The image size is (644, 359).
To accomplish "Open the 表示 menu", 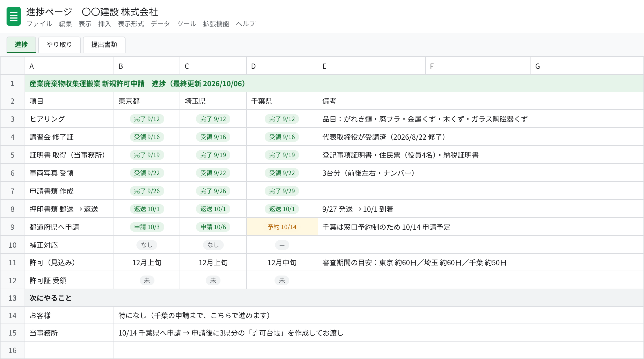I will coord(85,24).
